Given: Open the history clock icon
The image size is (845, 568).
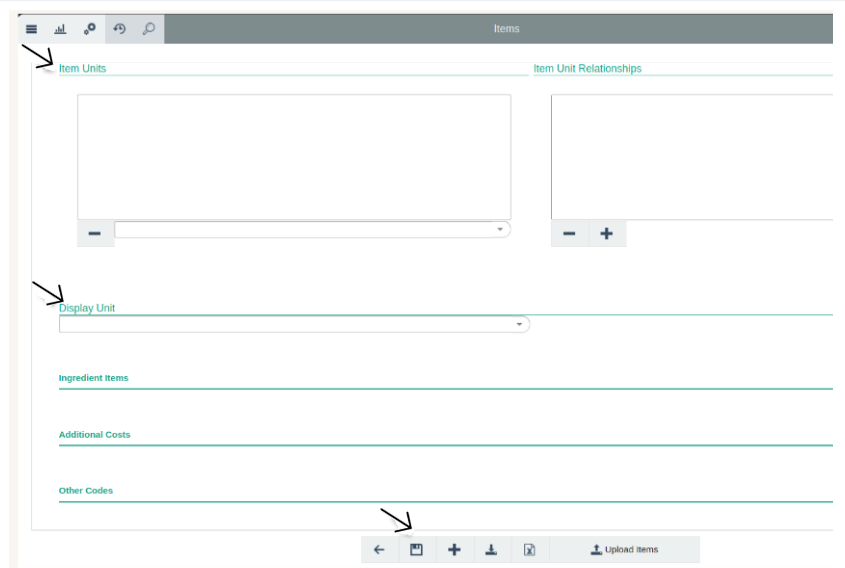Looking at the screenshot, I should [x=120, y=29].
